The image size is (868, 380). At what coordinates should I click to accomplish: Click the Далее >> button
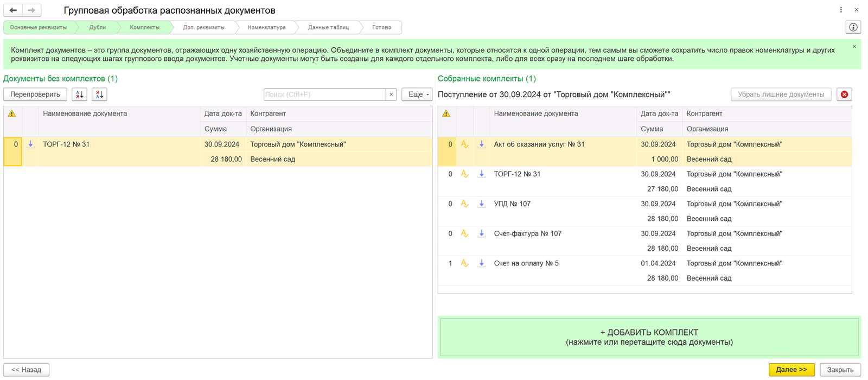pyautogui.click(x=791, y=370)
